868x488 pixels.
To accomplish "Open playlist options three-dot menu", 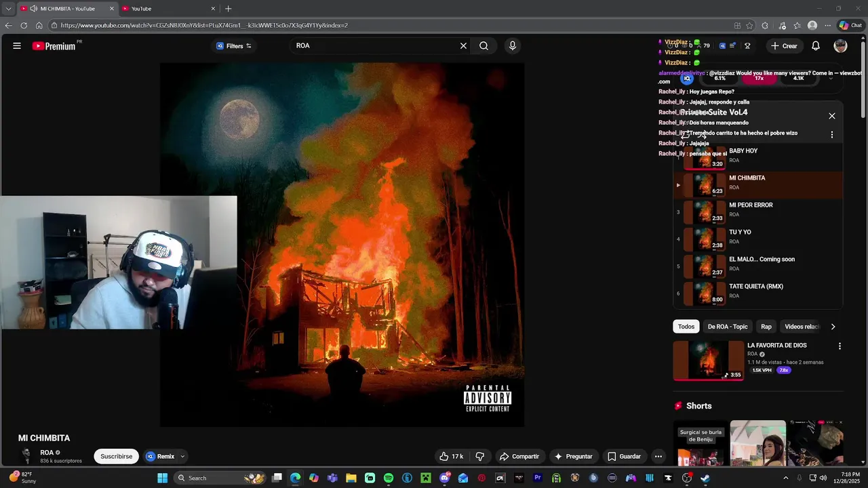I will [x=832, y=134].
